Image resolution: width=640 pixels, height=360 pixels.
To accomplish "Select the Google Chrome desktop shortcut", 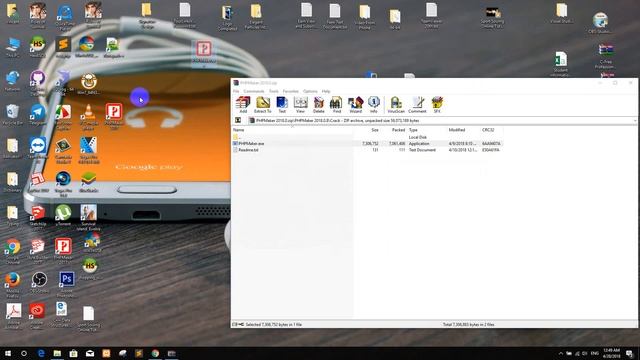I will pyautogui.click(x=12, y=251).
